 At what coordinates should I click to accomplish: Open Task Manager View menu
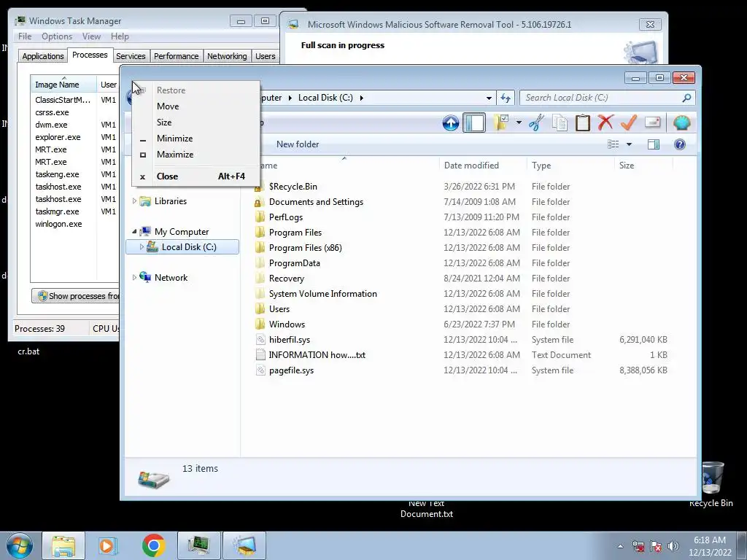pyautogui.click(x=91, y=36)
